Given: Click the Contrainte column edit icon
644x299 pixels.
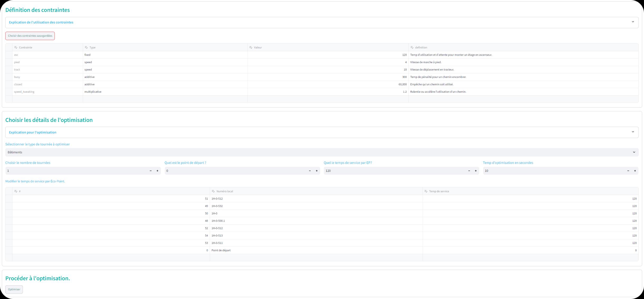Looking at the screenshot, I should click(x=16, y=48).
